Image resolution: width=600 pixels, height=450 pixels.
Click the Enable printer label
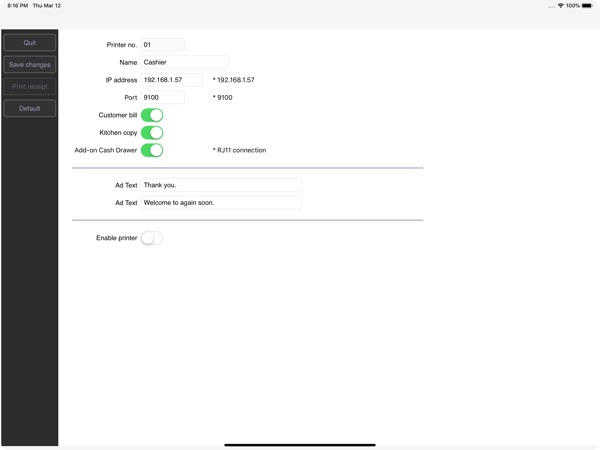tap(116, 238)
